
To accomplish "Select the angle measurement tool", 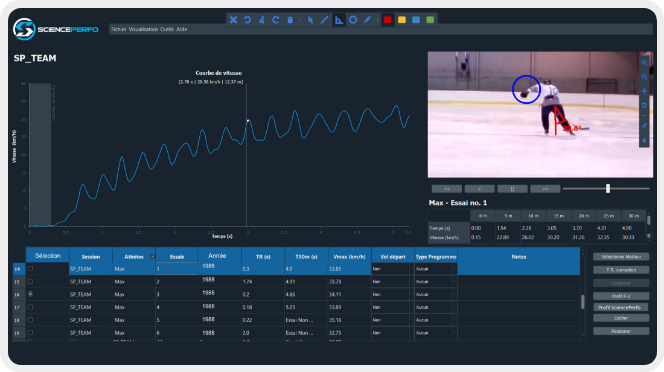I will pyautogui.click(x=339, y=20).
